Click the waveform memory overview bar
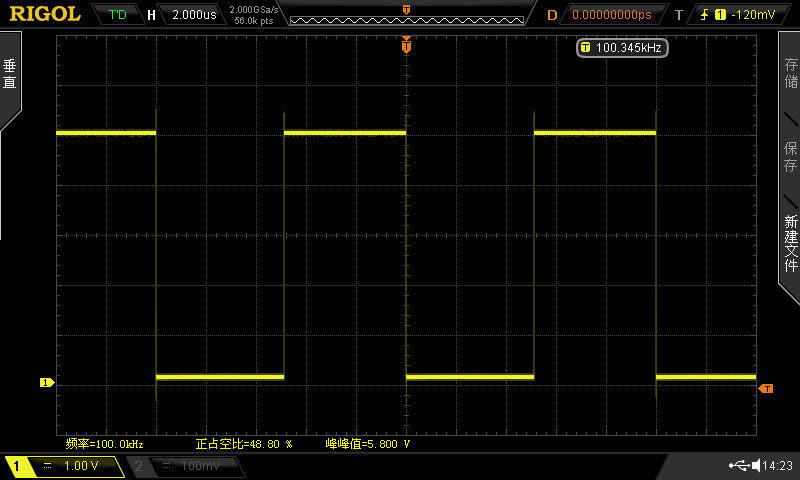 (407, 20)
